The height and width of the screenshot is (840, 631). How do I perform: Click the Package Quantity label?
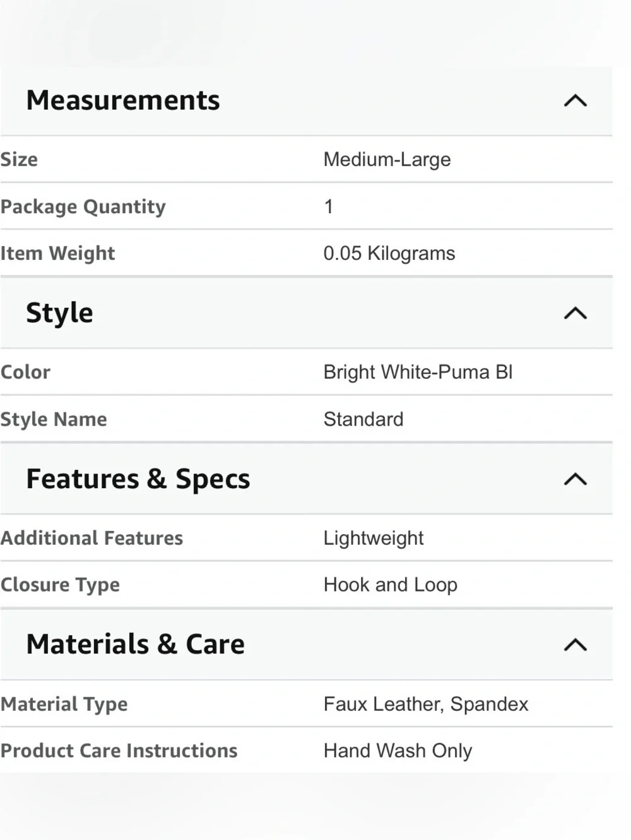83,207
